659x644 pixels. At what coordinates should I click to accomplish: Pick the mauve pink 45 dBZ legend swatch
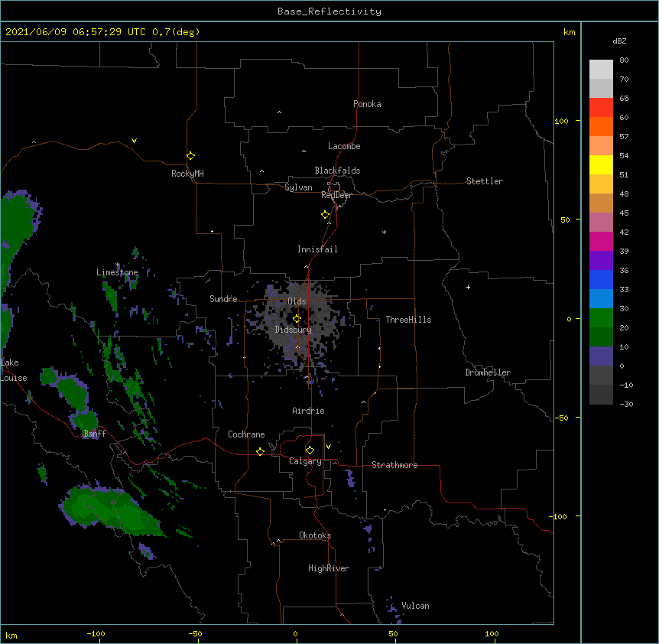601,223
